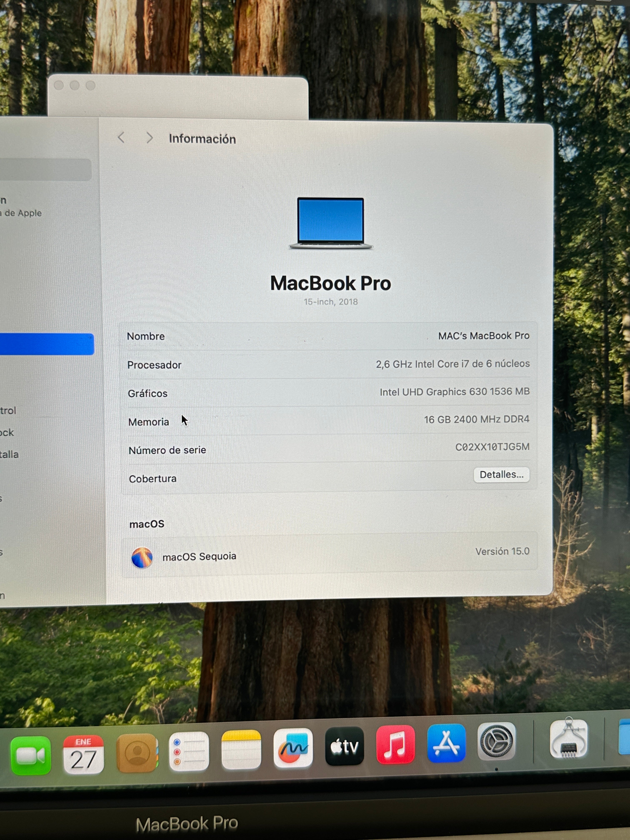Click the Información window title
Screen dimensions: 630x840
(202, 139)
